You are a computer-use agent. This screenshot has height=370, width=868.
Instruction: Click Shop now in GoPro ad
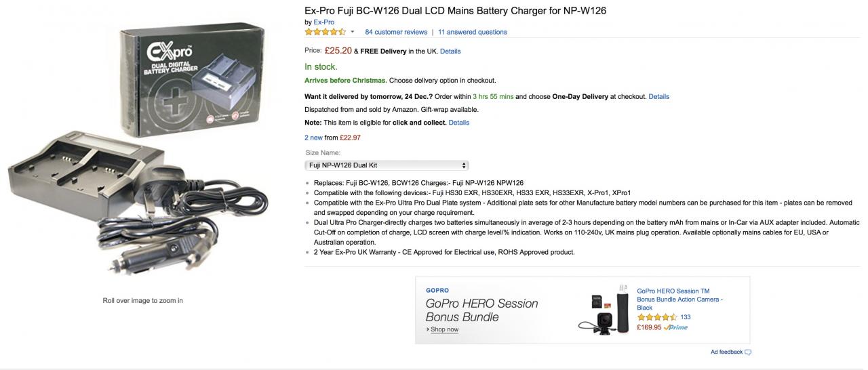[x=444, y=329]
